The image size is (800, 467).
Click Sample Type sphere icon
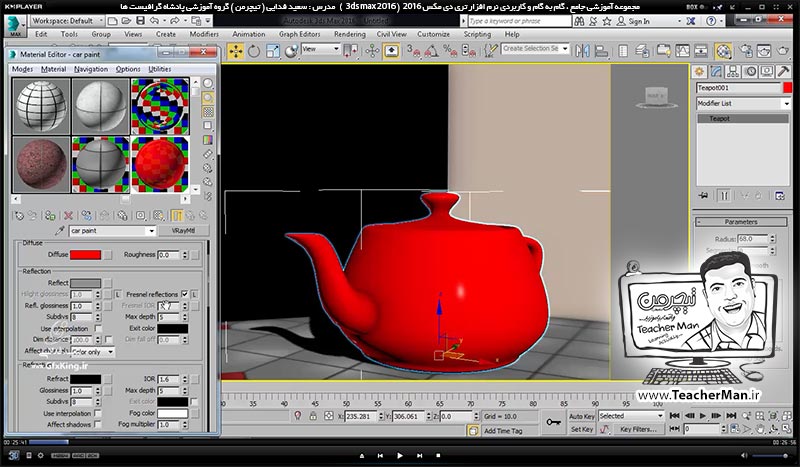click(208, 84)
